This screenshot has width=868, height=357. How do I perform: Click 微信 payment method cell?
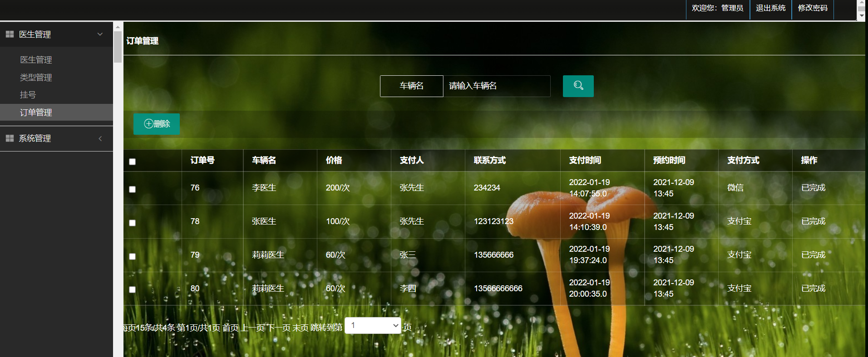tap(735, 188)
